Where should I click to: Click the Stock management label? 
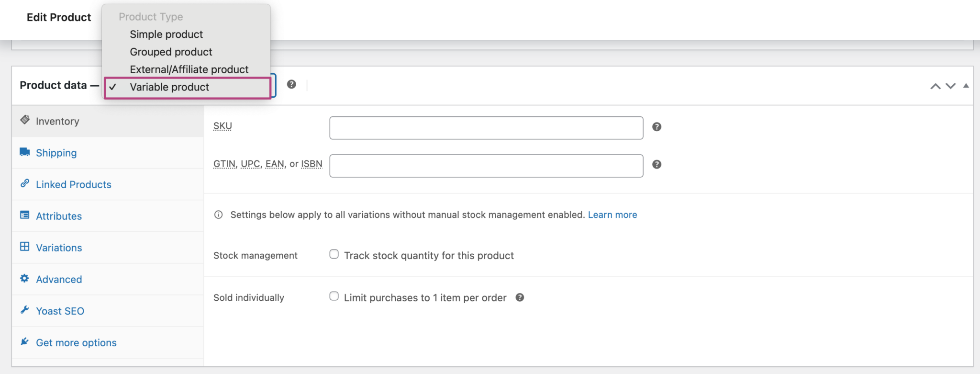point(256,255)
